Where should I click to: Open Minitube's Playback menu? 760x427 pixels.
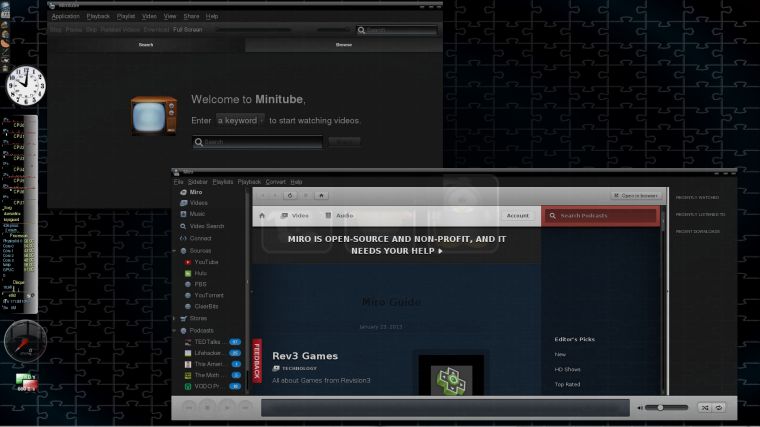pyautogui.click(x=98, y=16)
